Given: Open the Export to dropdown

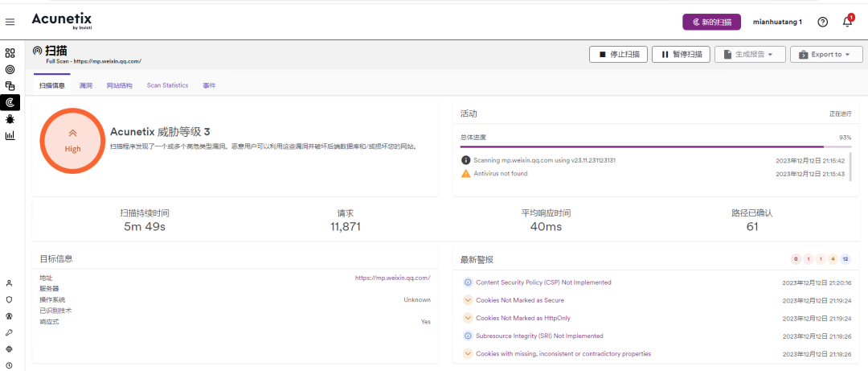Looking at the screenshot, I should pyautogui.click(x=825, y=55).
